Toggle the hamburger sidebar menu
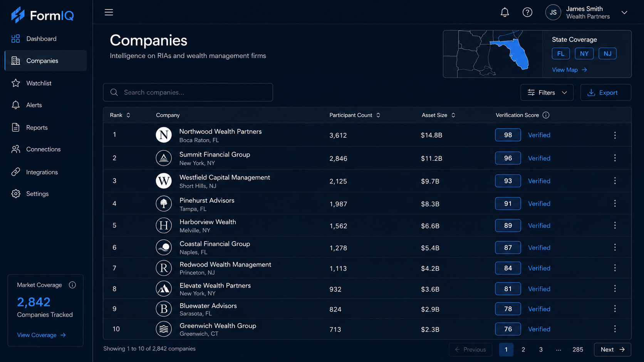644x362 pixels. pyautogui.click(x=109, y=12)
